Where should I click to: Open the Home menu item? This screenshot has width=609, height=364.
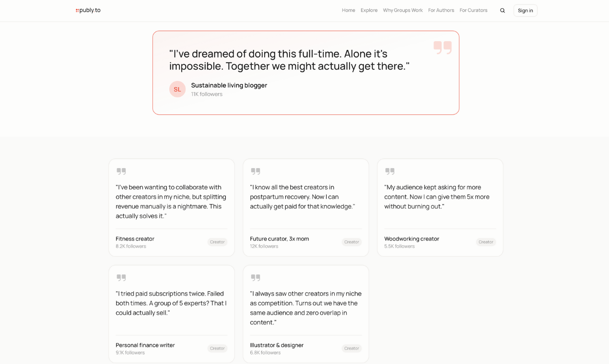pos(348,10)
